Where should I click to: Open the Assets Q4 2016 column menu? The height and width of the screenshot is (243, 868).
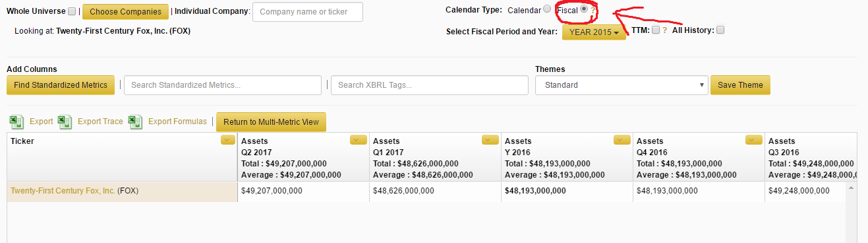pos(754,139)
